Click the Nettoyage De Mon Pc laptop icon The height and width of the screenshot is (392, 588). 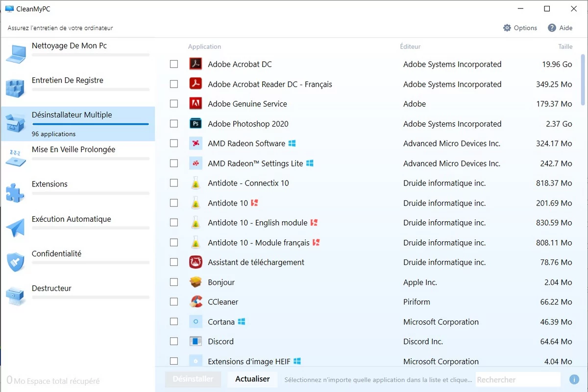pos(15,53)
